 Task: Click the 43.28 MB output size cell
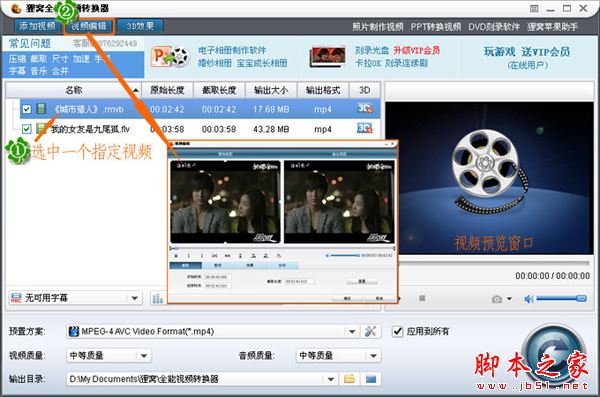(x=271, y=129)
